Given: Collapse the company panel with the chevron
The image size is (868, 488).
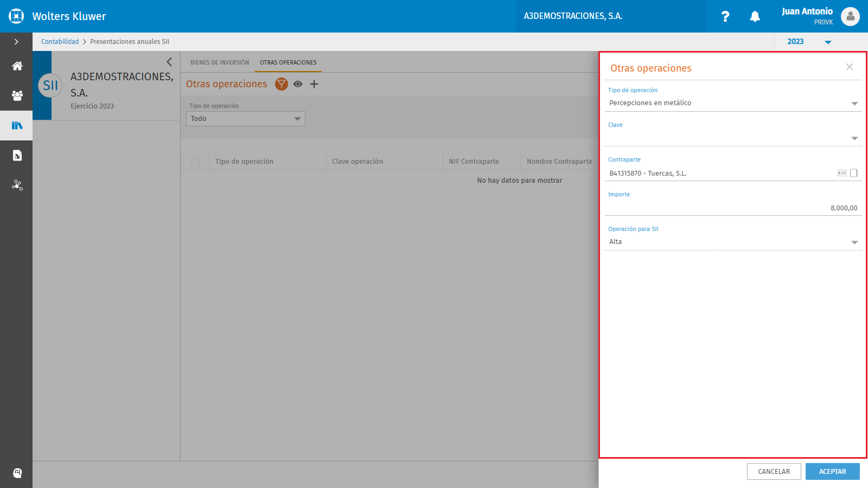Looking at the screenshot, I should point(169,62).
